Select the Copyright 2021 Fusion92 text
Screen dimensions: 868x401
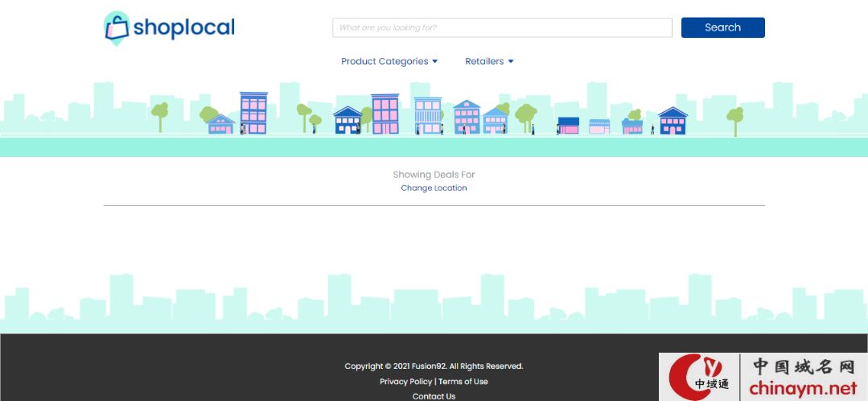434,366
